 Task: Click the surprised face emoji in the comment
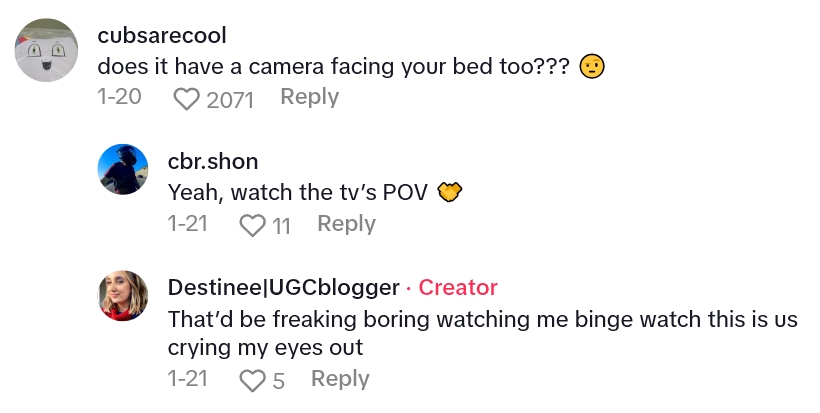[x=594, y=67]
